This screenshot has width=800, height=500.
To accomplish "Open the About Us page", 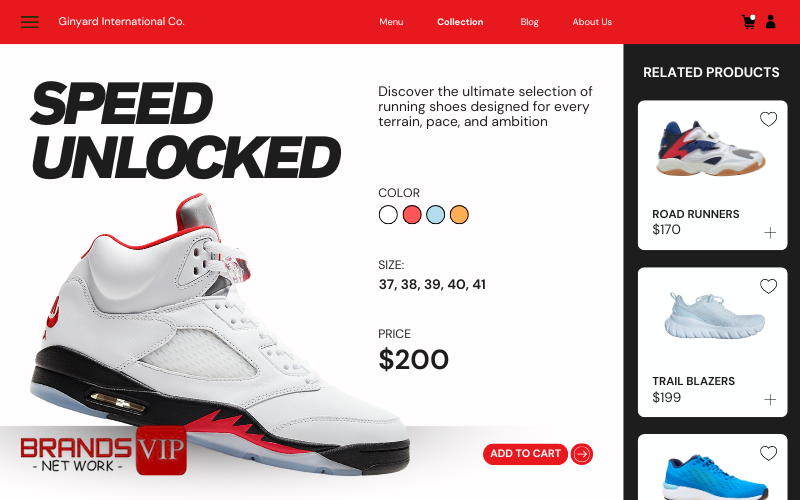I will 592,22.
